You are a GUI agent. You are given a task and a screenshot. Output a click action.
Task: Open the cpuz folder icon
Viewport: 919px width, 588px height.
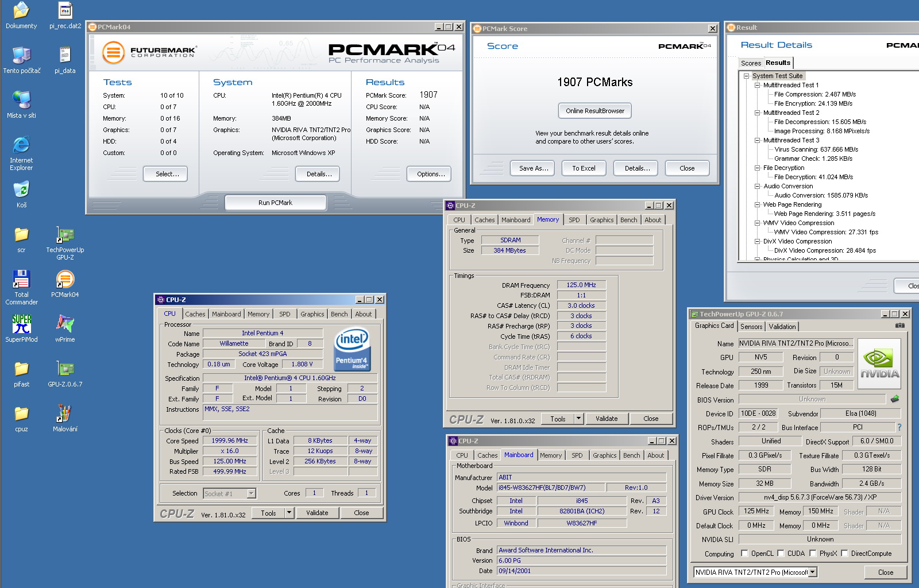(x=21, y=418)
